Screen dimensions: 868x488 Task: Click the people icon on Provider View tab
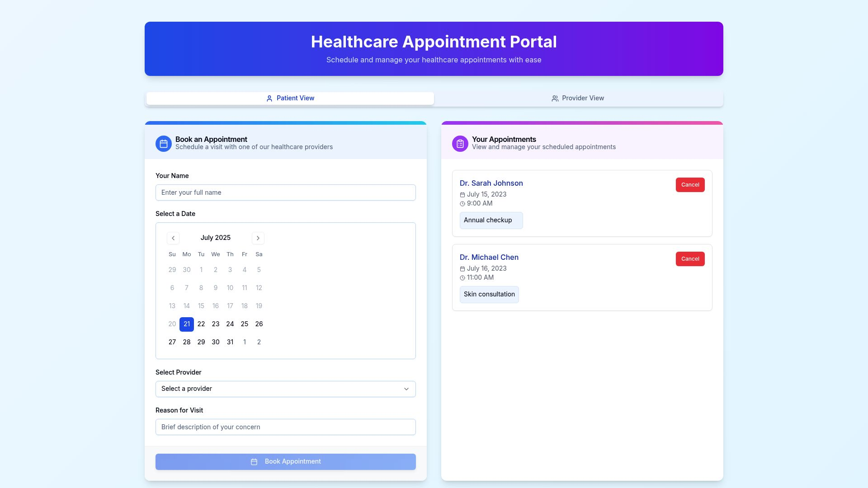point(554,98)
